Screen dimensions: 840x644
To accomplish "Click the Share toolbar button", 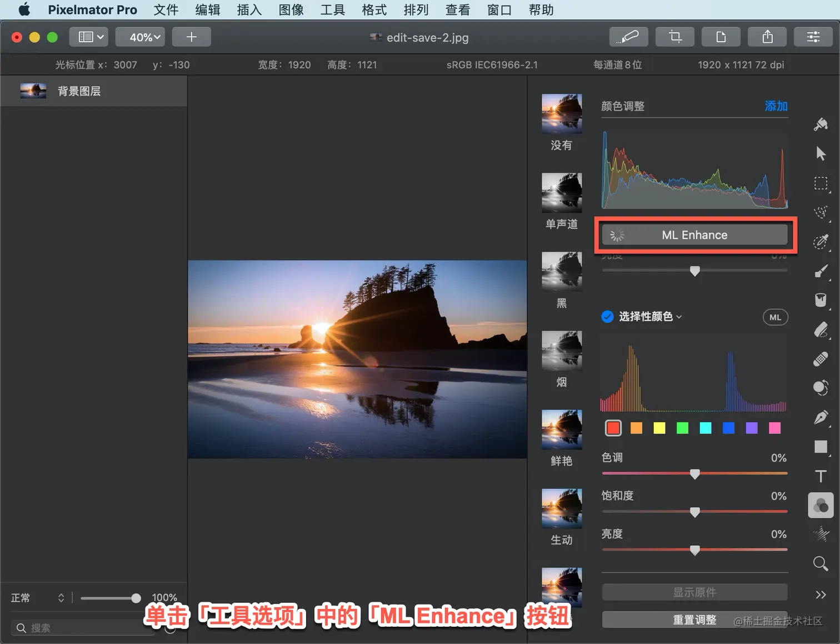I will click(767, 37).
